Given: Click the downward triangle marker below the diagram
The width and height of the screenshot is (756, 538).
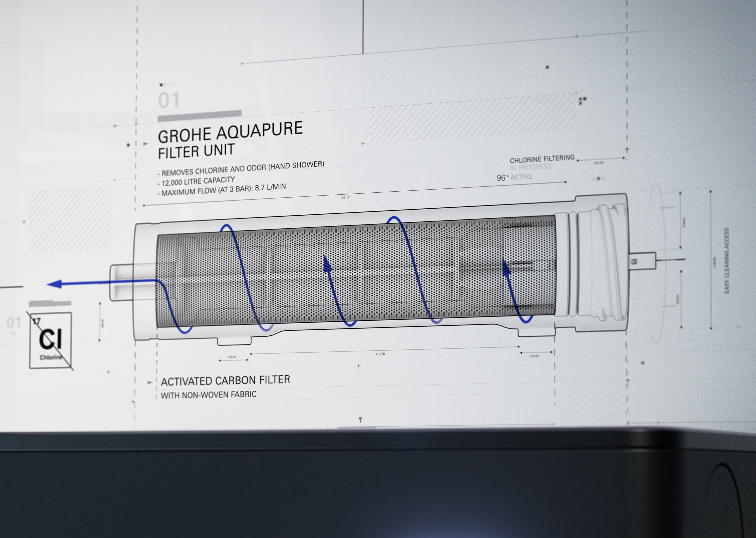Looking at the screenshot, I should click(x=360, y=420).
